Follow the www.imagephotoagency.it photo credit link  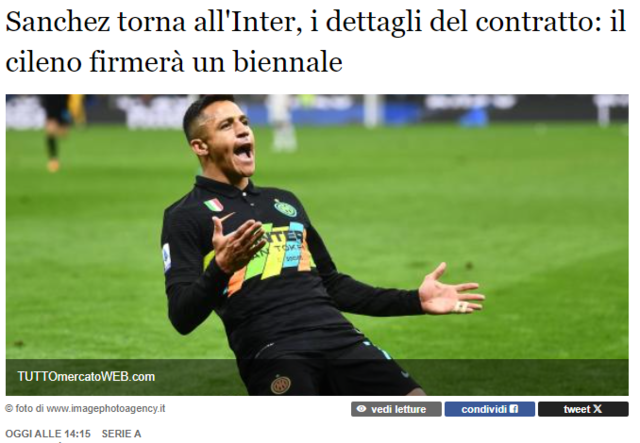point(106,408)
